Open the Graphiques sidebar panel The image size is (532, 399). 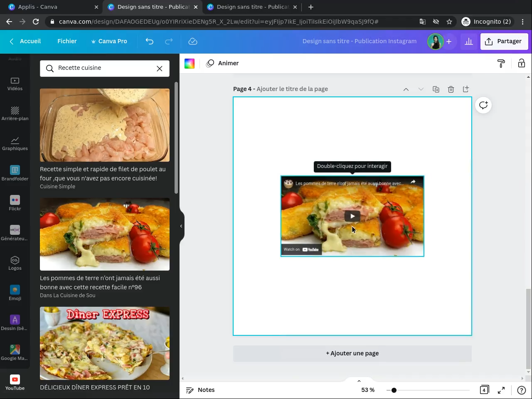click(15, 143)
